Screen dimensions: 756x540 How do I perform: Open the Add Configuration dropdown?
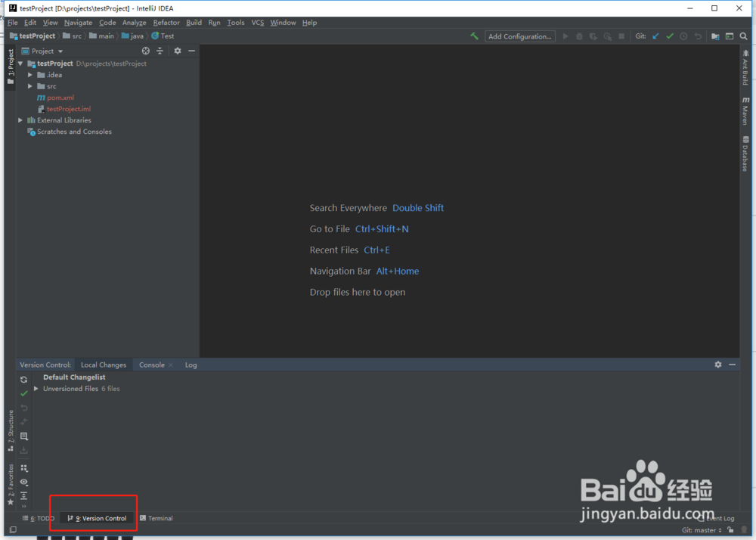click(x=520, y=36)
